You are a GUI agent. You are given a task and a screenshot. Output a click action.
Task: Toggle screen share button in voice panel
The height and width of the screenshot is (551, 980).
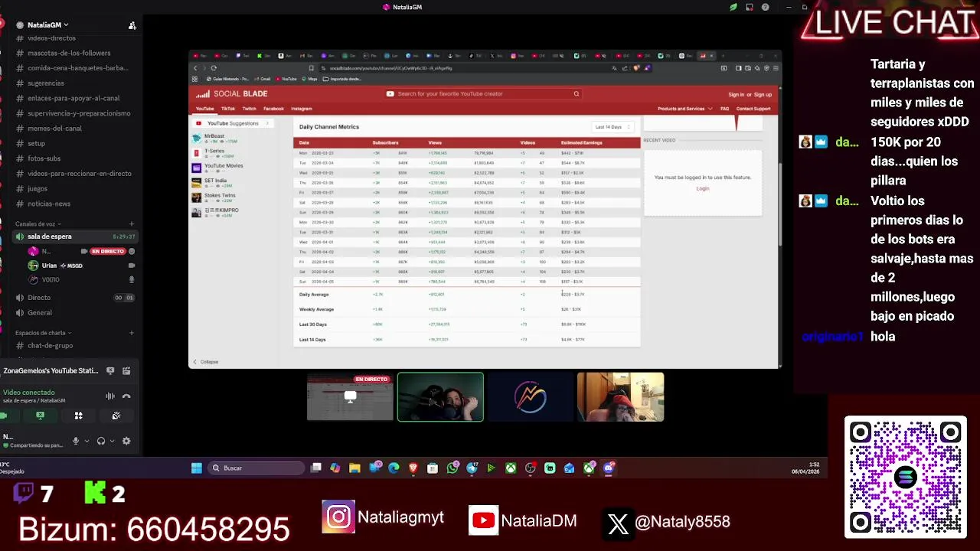tap(41, 416)
